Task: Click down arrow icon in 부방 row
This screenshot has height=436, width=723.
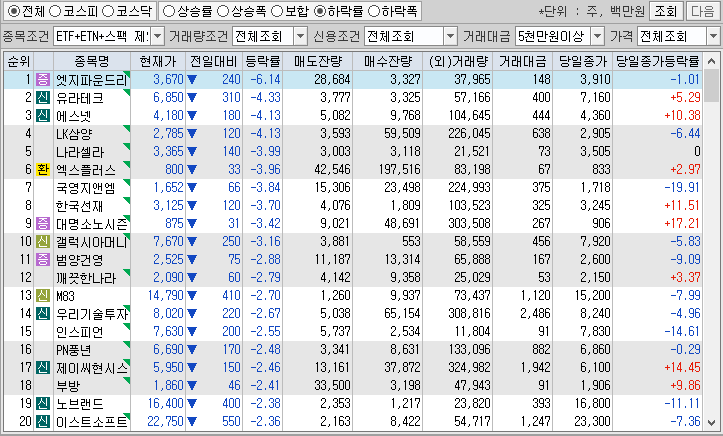Action: (x=192, y=385)
